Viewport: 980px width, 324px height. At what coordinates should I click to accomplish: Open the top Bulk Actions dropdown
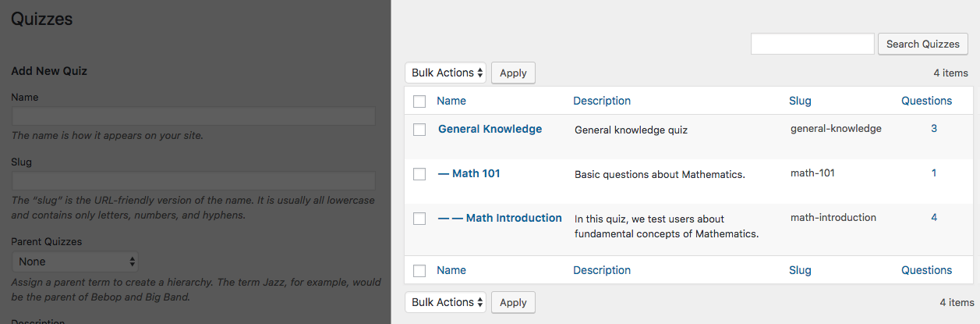(445, 73)
